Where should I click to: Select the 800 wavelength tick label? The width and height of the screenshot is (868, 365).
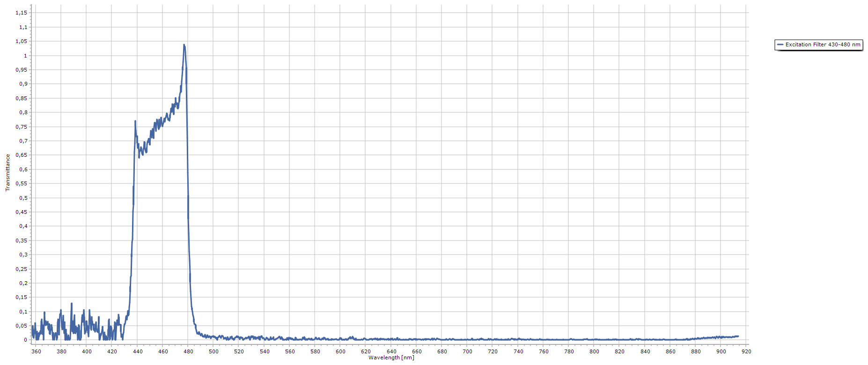(594, 351)
